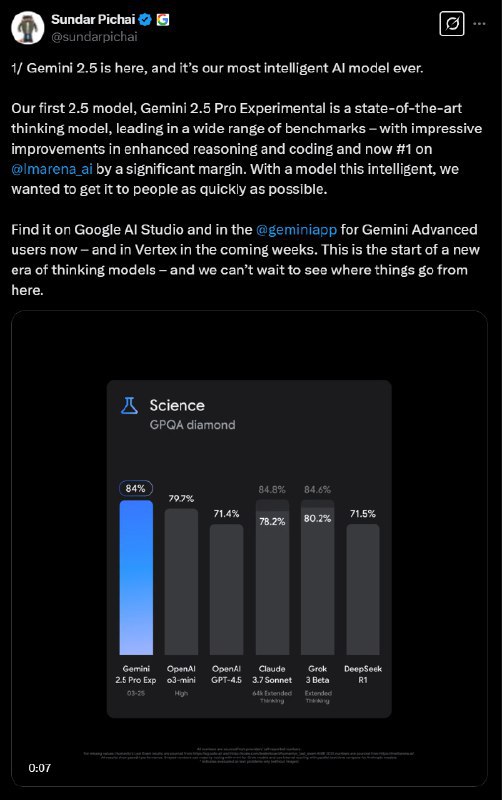Open the @geminiapp mention link
Screen dimensions: 502x800
(x=296, y=230)
